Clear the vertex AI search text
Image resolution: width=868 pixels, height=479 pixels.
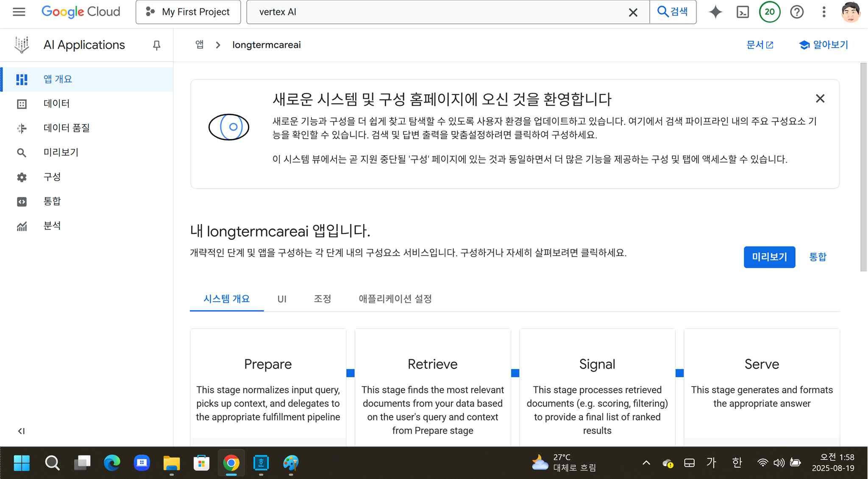(x=633, y=12)
